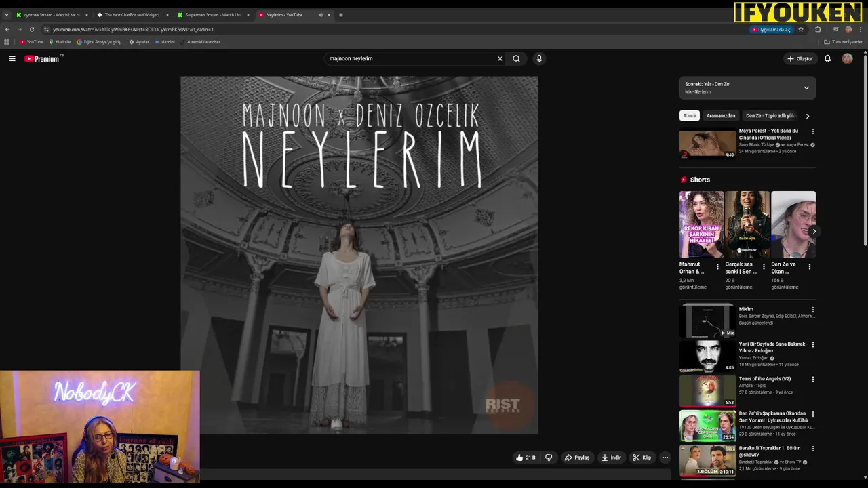The image size is (868, 488).
Task: Open options for Mahmut Orhan short
Action: pyautogui.click(x=717, y=267)
